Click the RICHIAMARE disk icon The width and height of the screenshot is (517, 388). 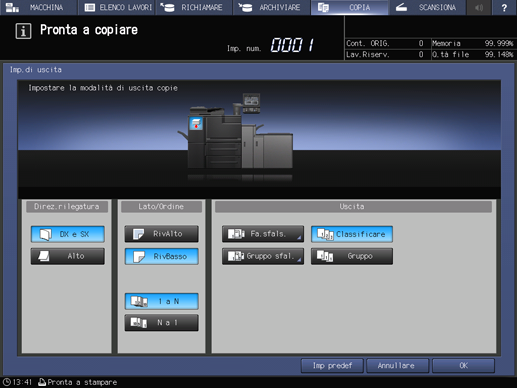[167, 7]
